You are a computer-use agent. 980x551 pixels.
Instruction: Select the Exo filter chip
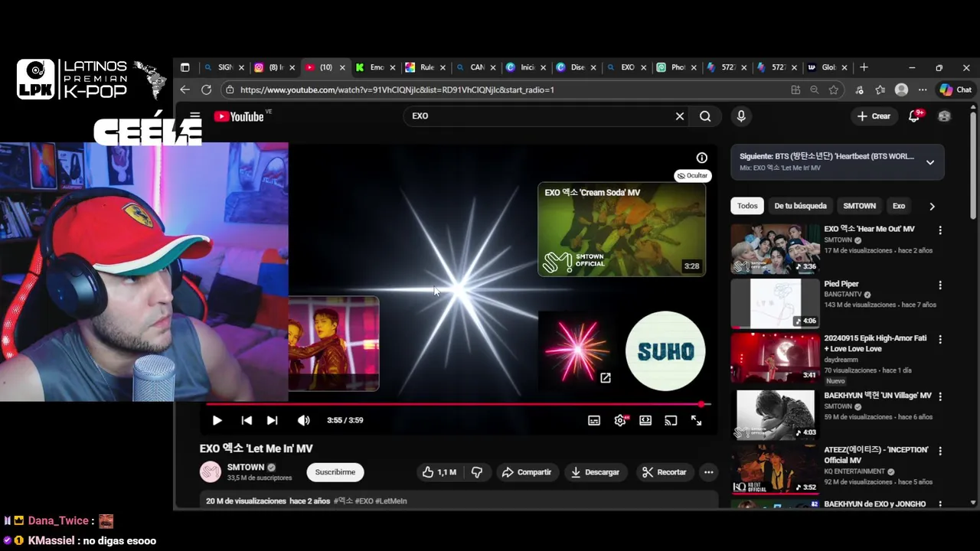click(899, 206)
